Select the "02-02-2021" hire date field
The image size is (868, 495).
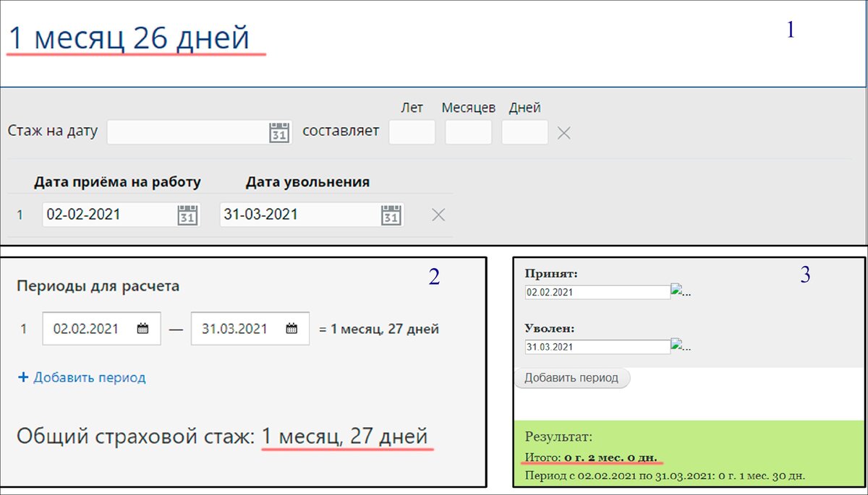coord(109,214)
